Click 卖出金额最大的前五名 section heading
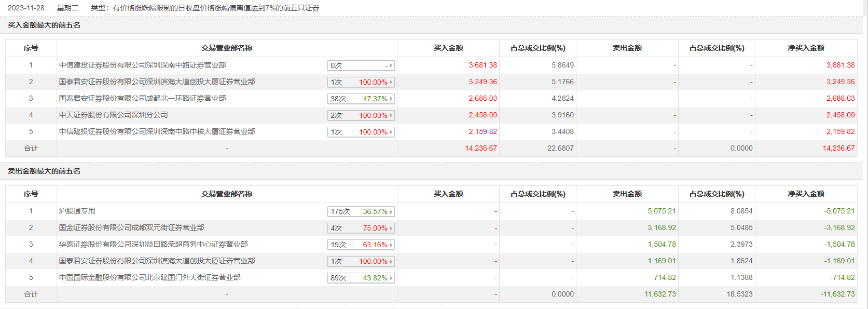Viewport: 868px width, 309px height. (44, 171)
